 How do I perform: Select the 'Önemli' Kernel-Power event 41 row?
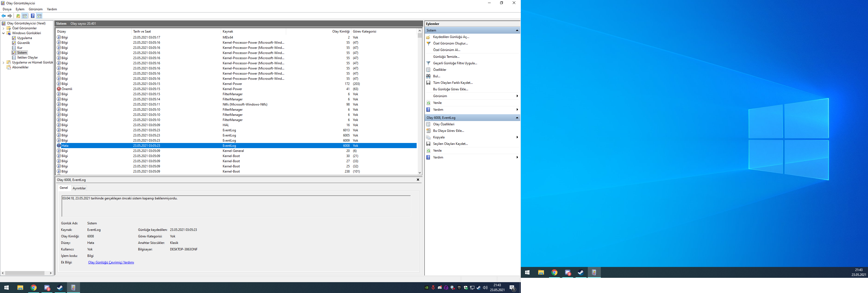click(x=237, y=89)
